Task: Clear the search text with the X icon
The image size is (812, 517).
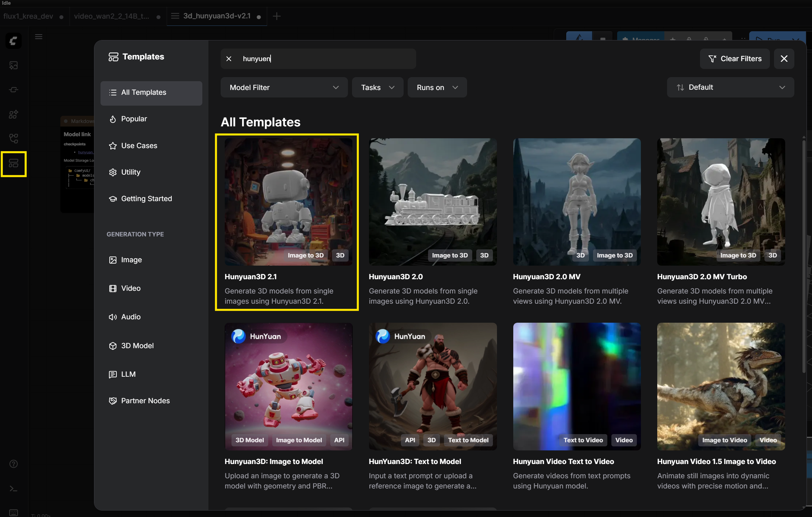Action: coord(229,59)
